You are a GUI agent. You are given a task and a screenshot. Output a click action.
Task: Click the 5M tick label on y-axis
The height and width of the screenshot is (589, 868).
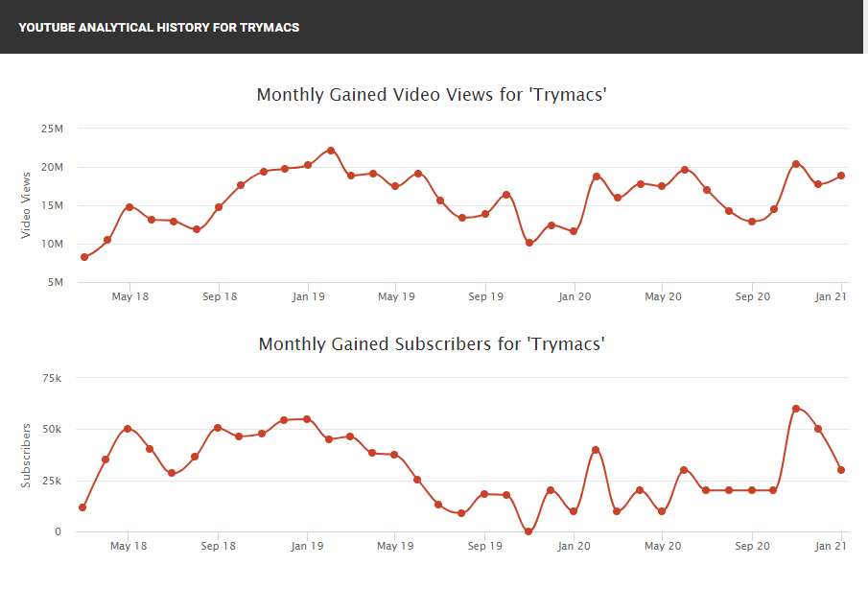point(54,282)
